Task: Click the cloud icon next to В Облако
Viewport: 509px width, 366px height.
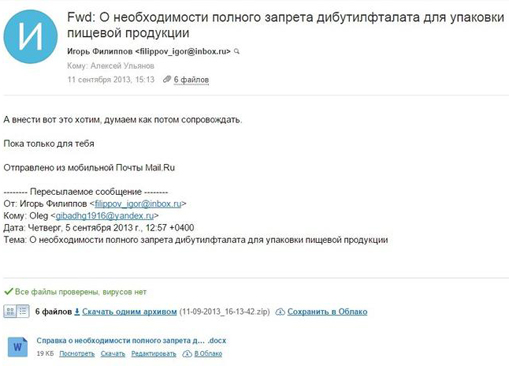Action: pos(187,354)
